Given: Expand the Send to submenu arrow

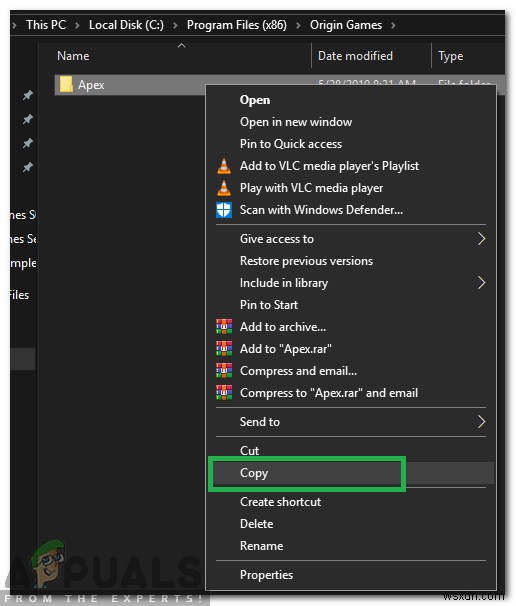Looking at the screenshot, I should click(481, 422).
